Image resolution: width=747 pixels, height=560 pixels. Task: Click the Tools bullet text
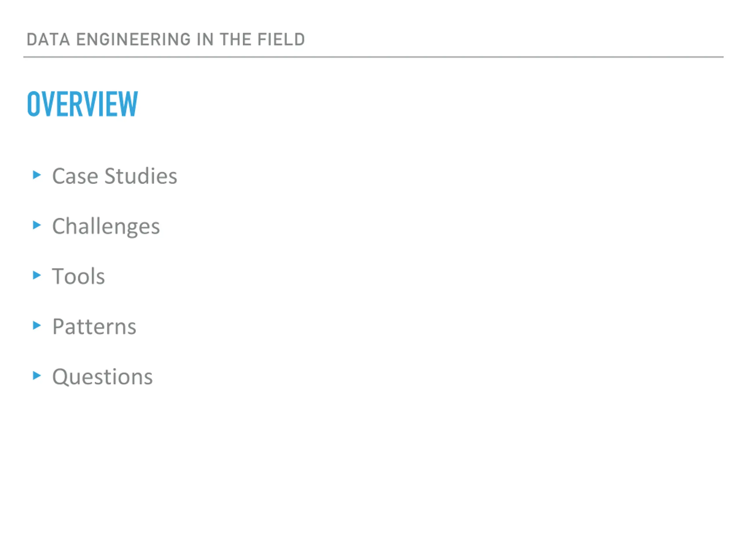coord(78,276)
